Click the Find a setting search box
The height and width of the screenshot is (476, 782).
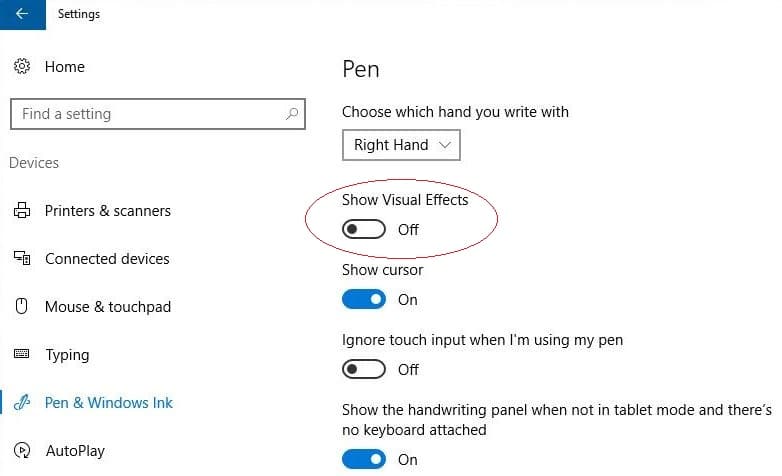click(x=158, y=114)
